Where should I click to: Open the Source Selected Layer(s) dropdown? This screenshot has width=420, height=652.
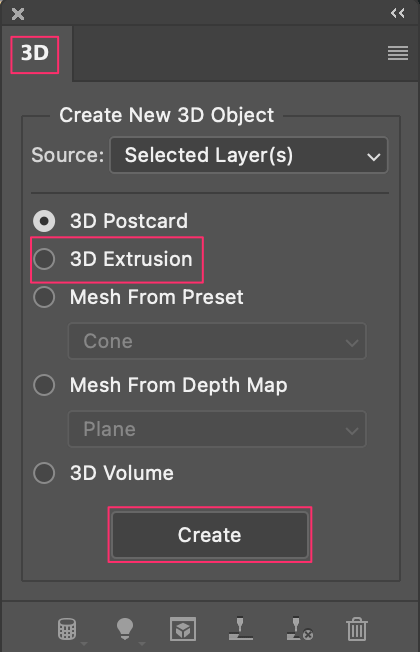249,155
